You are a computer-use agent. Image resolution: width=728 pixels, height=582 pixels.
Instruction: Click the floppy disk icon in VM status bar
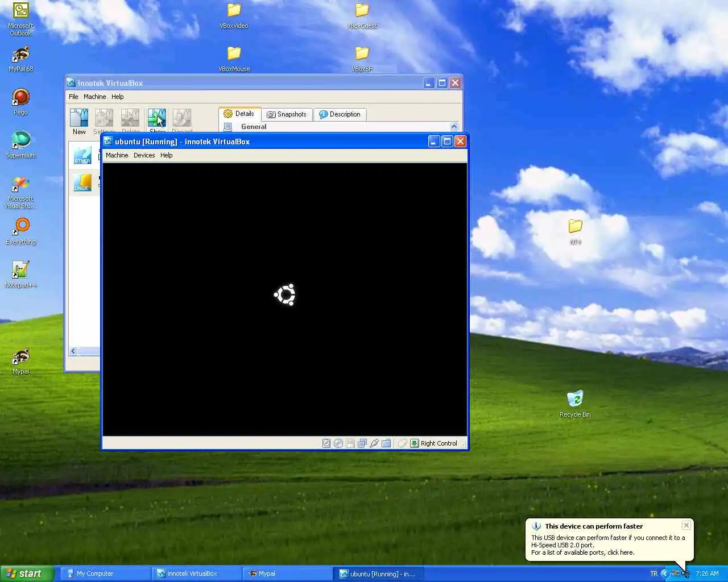[350, 443]
